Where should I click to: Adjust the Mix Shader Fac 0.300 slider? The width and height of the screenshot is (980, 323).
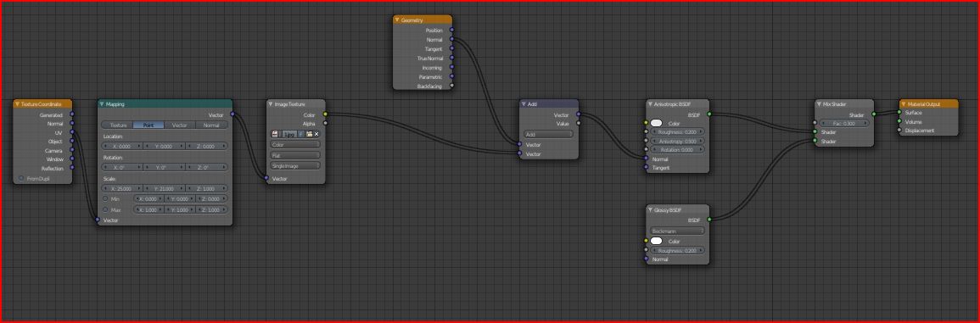click(844, 124)
